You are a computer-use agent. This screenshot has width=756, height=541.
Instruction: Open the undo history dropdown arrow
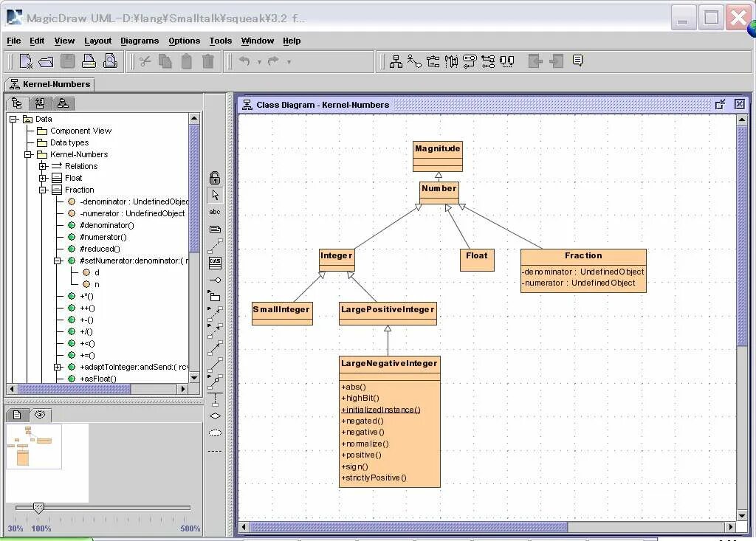(x=259, y=62)
